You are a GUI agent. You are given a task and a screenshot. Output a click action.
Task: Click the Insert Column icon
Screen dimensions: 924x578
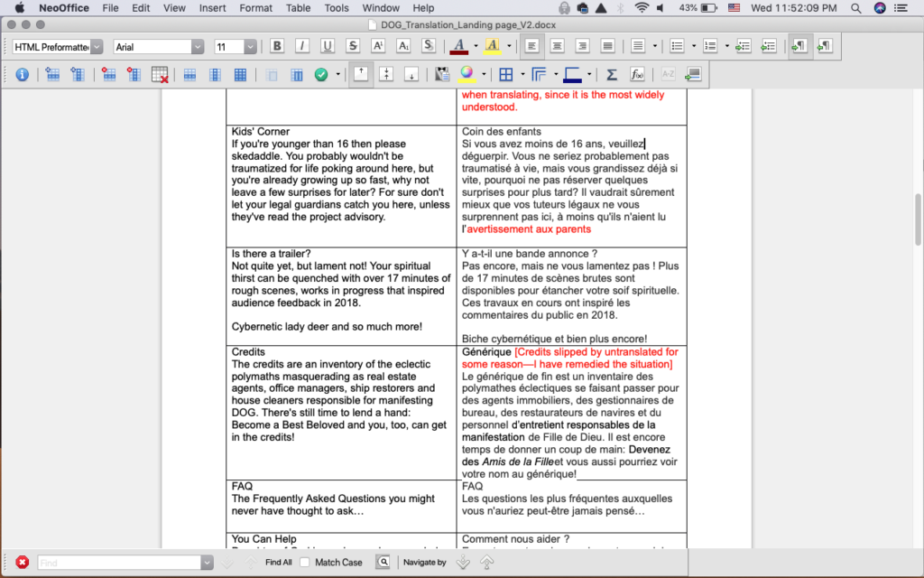(78, 74)
